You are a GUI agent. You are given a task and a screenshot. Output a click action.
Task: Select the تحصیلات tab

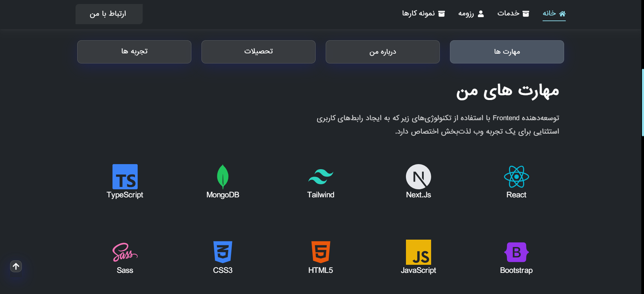[259, 52]
